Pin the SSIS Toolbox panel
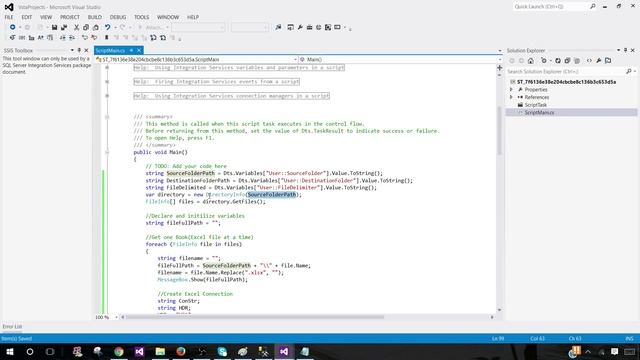Screen dimensions: 640x360 pyautogui.click(x=79, y=50)
